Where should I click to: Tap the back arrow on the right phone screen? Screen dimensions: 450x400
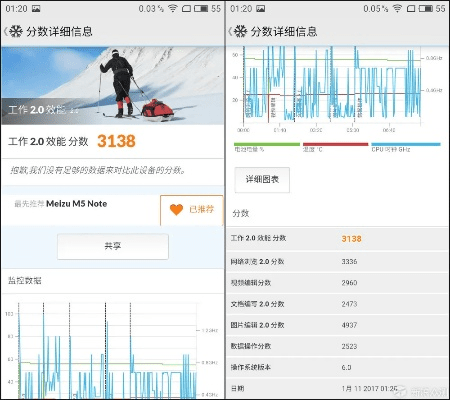click(x=230, y=32)
